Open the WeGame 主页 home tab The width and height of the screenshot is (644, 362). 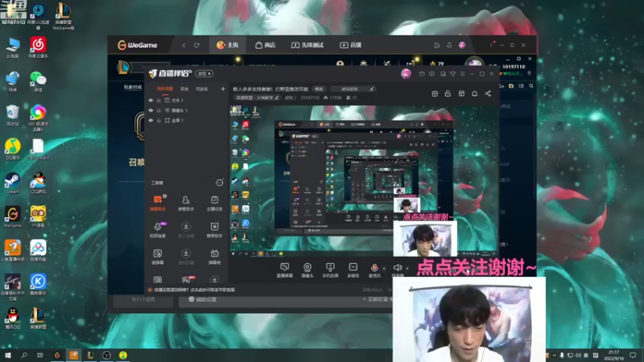tap(228, 45)
